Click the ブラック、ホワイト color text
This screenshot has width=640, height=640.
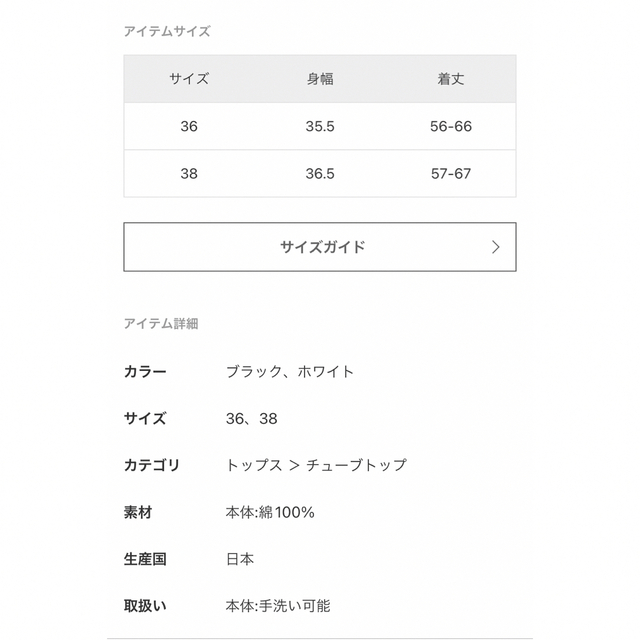coord(290,371)
